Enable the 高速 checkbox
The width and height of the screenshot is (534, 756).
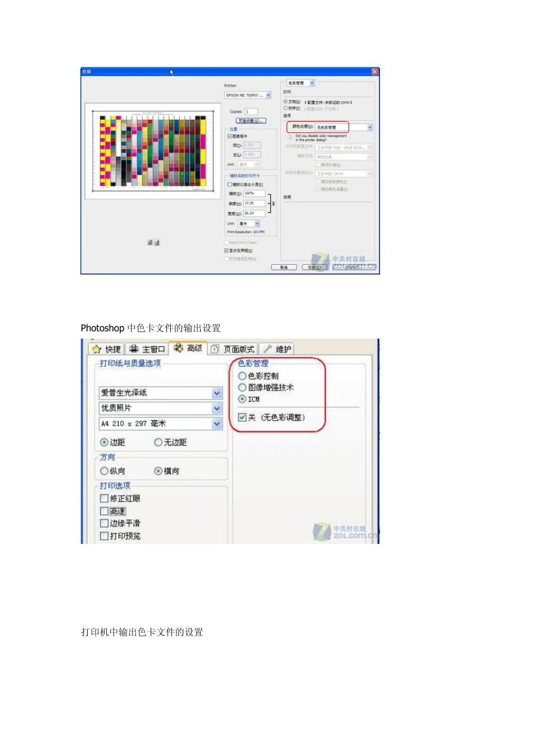click(104, 511)
